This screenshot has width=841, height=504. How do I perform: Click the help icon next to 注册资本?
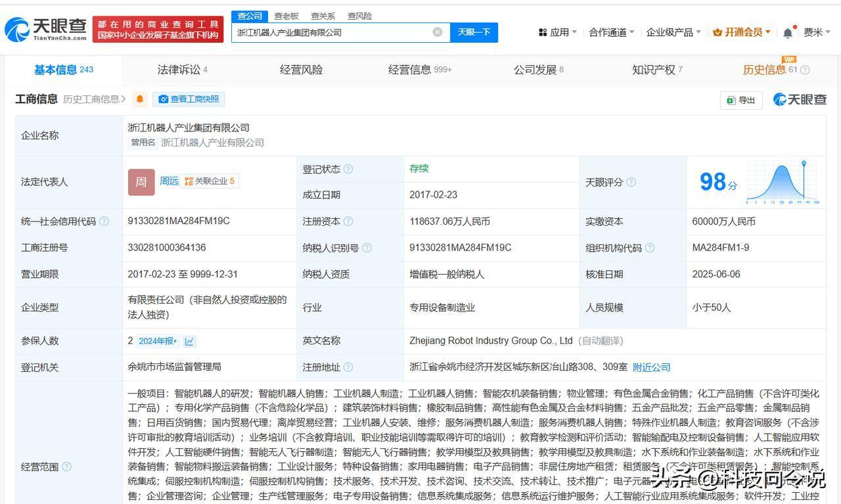348,221
